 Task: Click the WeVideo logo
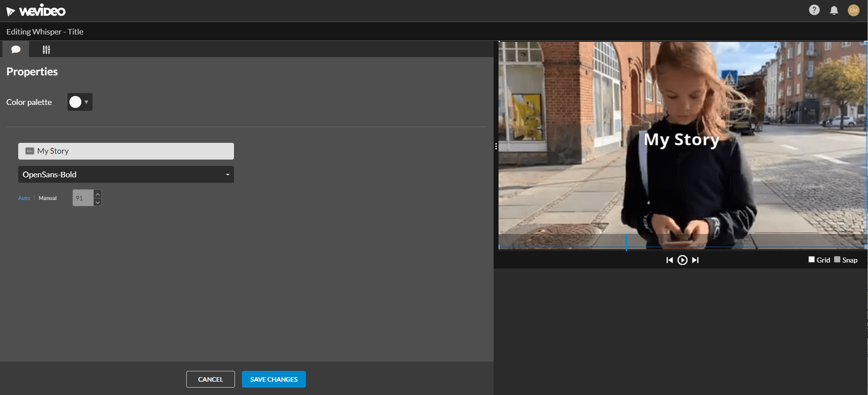35,11
